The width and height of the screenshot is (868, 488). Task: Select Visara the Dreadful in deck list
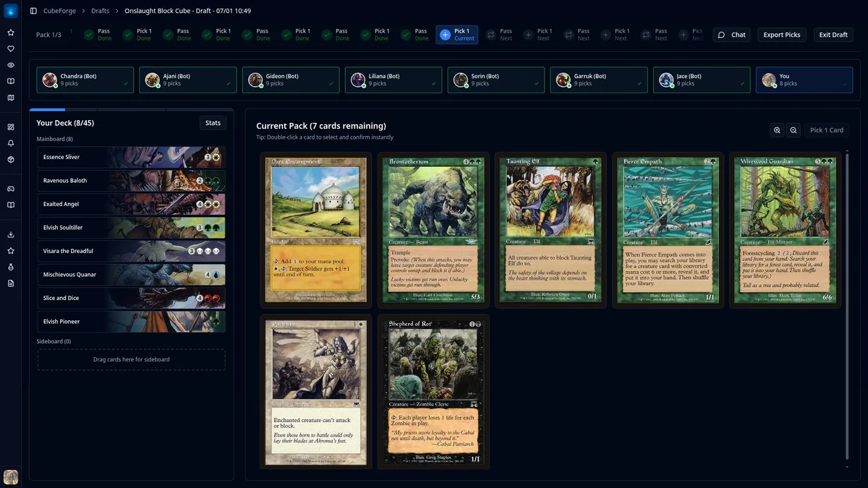pyautogui.click(x=132, y=251)
